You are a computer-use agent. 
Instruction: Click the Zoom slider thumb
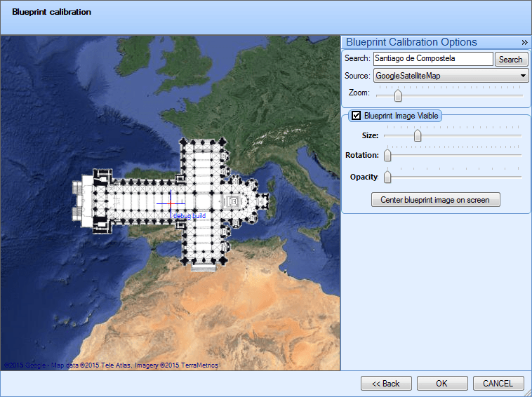click(x=398, y=95)
